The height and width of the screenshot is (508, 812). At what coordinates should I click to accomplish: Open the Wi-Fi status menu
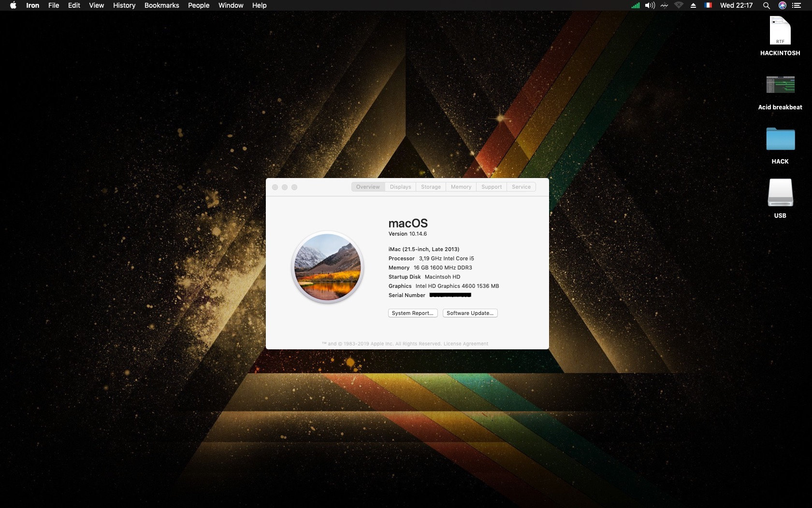(x=679, y=5)
